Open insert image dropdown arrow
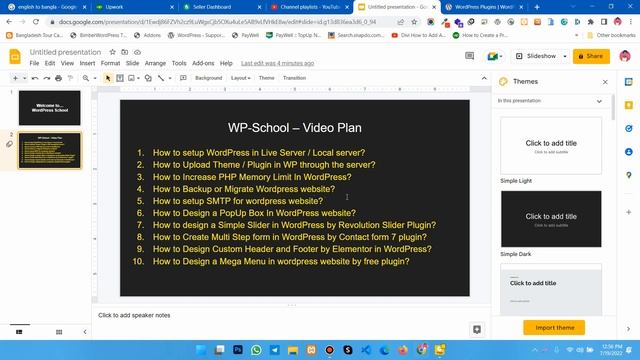Image resolution: width=640 pixels, height=360 pixels. point(138,78)
